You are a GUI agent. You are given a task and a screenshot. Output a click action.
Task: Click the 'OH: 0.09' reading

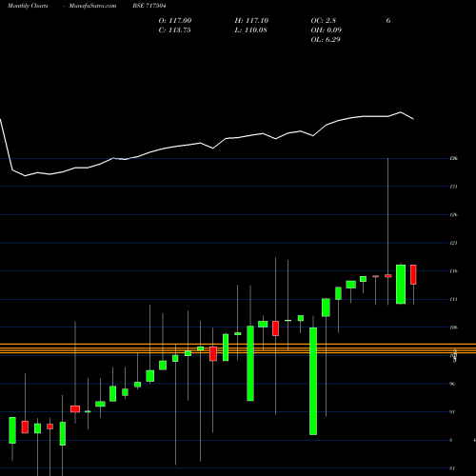[326, 30]
